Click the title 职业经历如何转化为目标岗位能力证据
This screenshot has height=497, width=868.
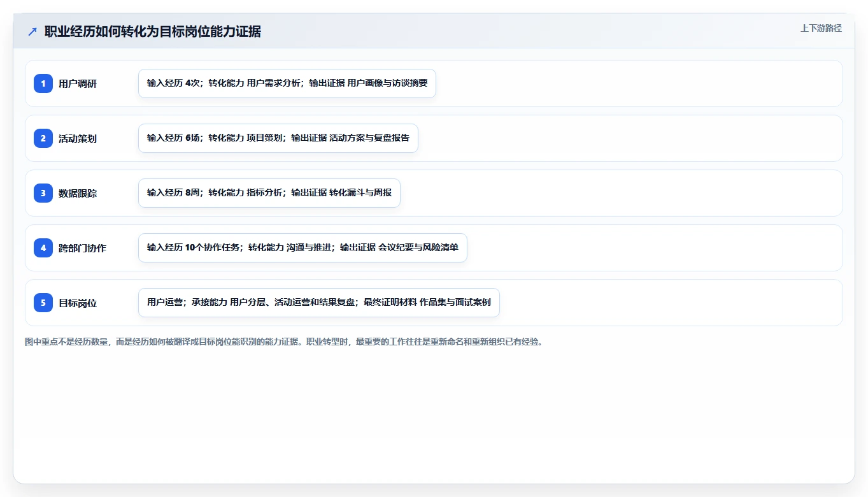(153, 32)
